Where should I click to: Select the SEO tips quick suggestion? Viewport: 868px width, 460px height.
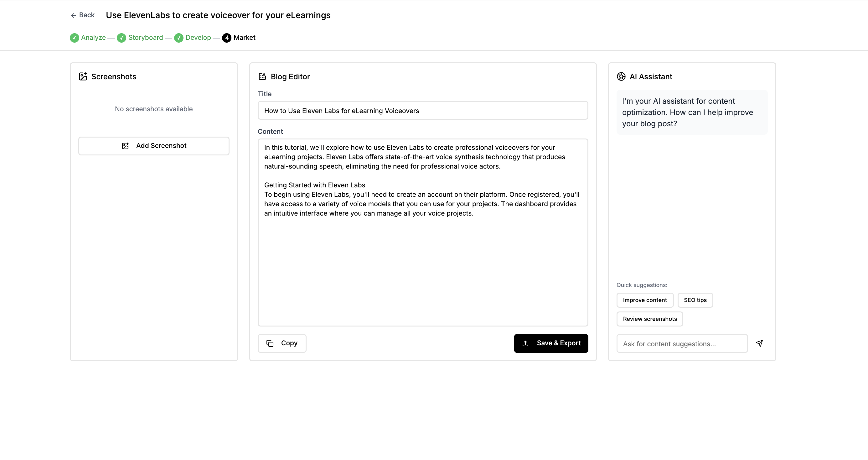pyautogui.click(x=695, y=300)
